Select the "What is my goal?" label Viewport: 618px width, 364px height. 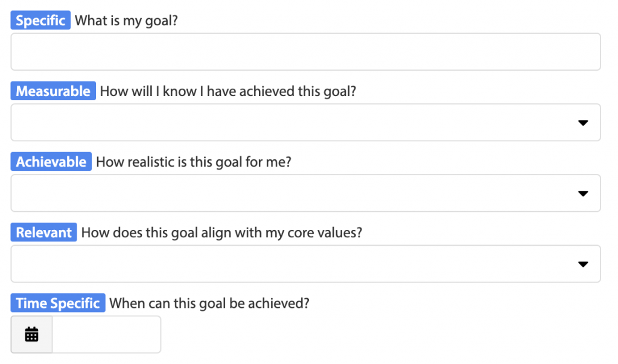(x=126, y=21)
